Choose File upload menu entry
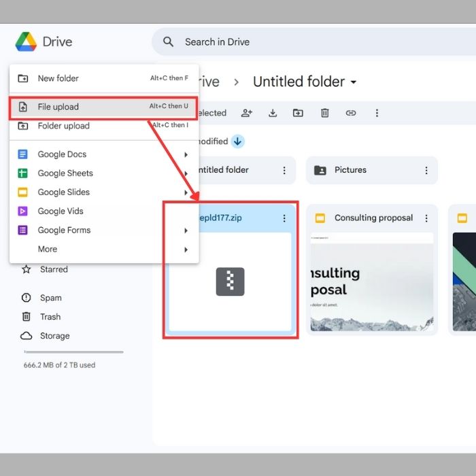Viewport: 476px width, 476px height. (x=104, y=107)
